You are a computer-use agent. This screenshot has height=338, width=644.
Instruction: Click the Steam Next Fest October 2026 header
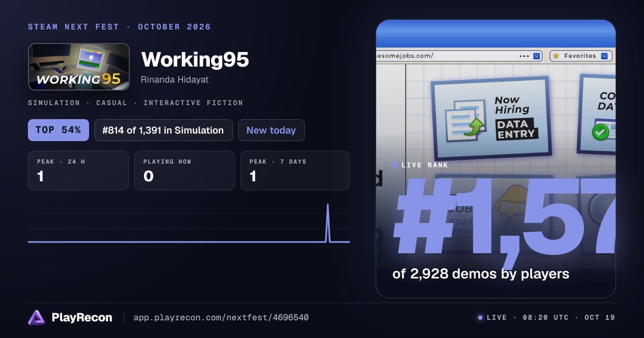coord(119,27)
